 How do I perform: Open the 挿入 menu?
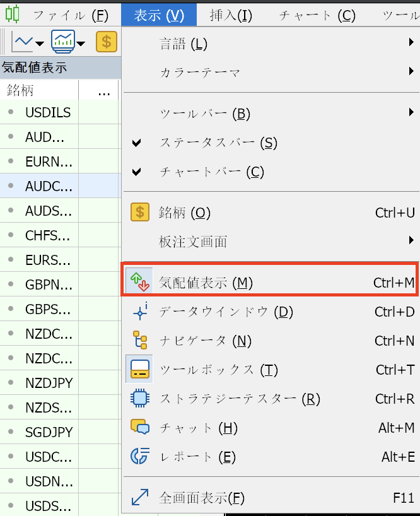pos(230,15)
